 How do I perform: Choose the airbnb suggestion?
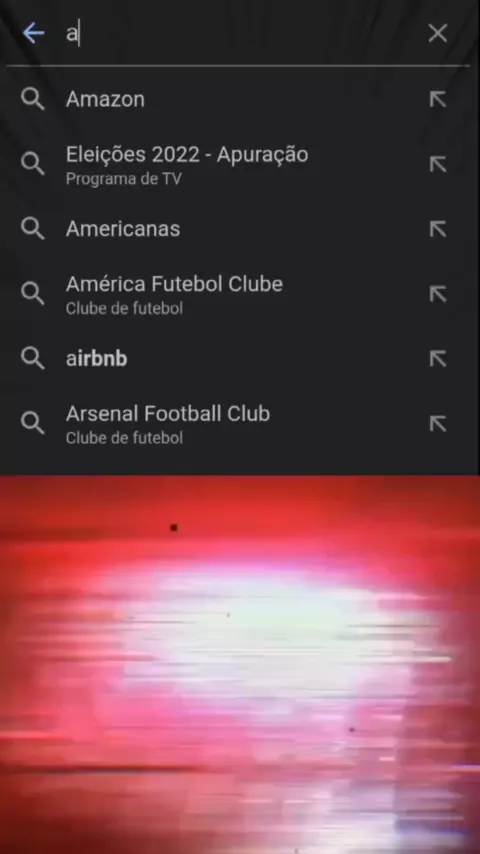(x=240, y=358)
